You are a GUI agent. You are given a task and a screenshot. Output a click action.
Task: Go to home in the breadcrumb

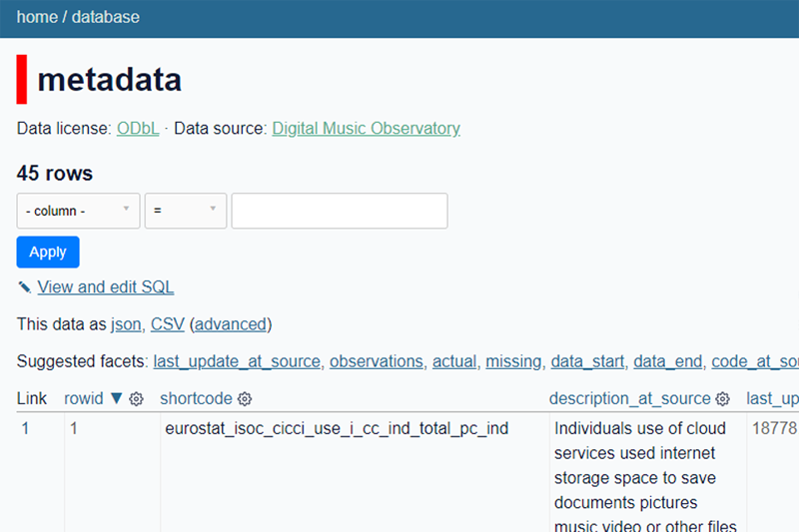pyautogui.click(x=37, y=17)
